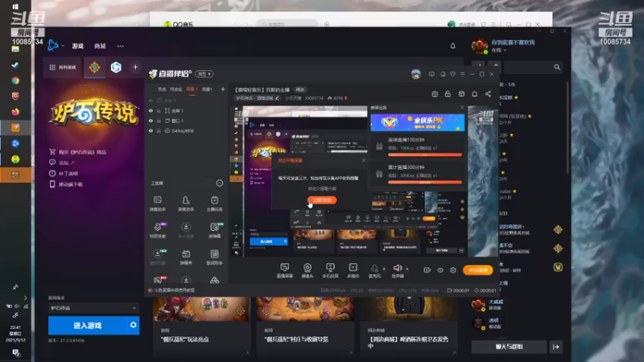Toggle visibility of the topmost dimmed source
Viewport: 644px width, 362px height.
coord(151,101)
